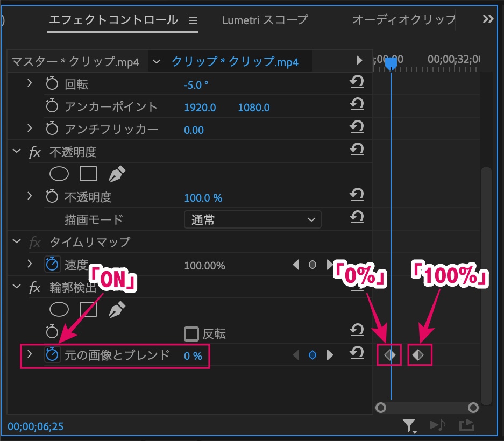Add or remove 速度 keyframe
Viewport: 504px width, 441px height.
tap(313, 265)
